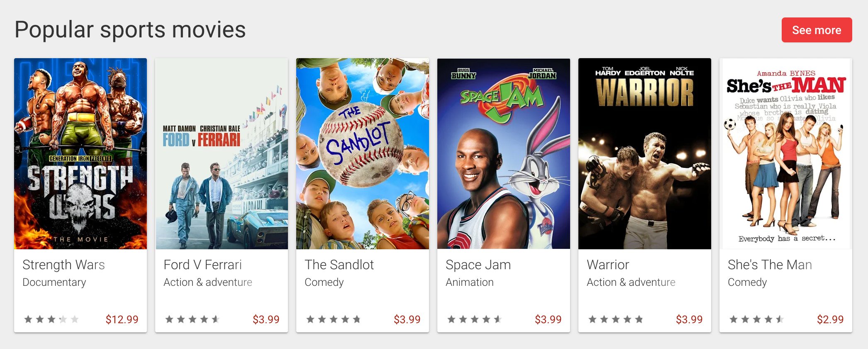The image size is (868, 349).
Task: Click the star rating under Strength Wars
Action: [51, 320]
